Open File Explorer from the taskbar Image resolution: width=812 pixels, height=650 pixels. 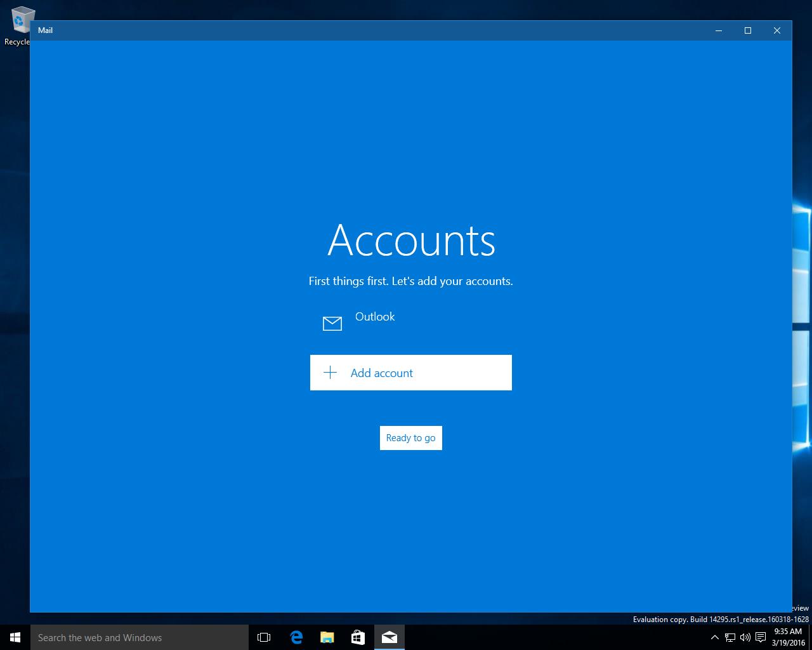(327, 637)
